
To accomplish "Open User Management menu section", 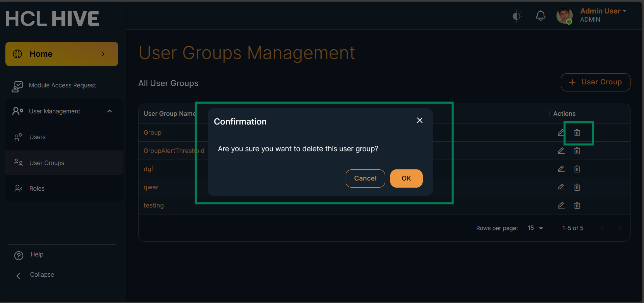I will click(64, 111).
